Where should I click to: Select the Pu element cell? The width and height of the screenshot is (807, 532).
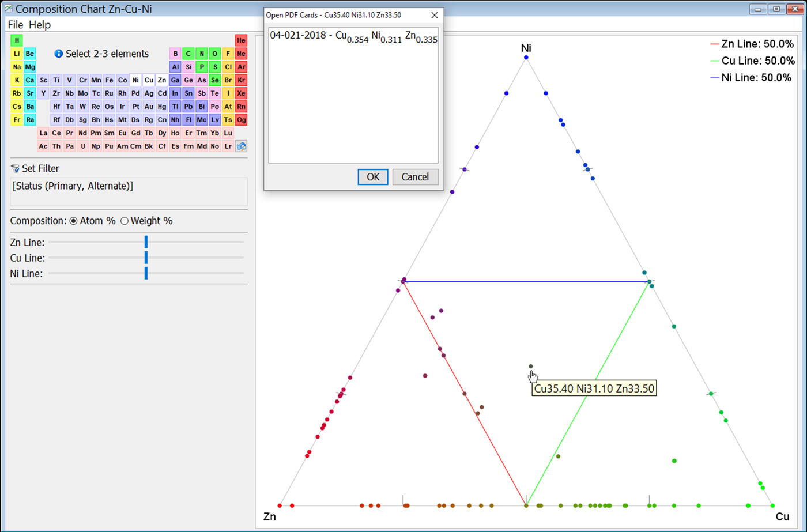coord(109,146)
